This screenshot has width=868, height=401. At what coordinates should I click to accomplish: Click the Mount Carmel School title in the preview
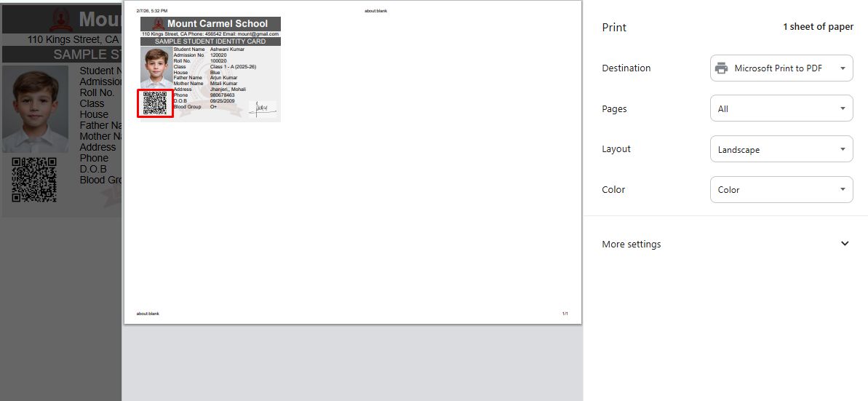218,24
